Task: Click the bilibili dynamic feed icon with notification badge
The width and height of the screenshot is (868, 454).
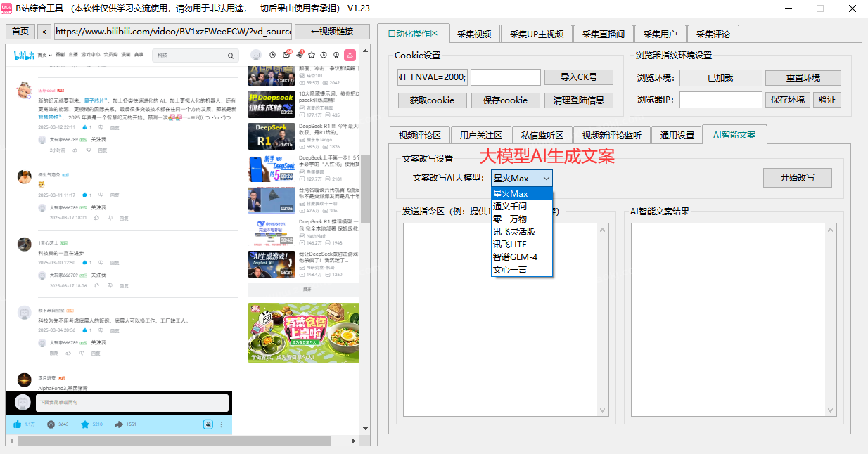Action: point(300,56)
